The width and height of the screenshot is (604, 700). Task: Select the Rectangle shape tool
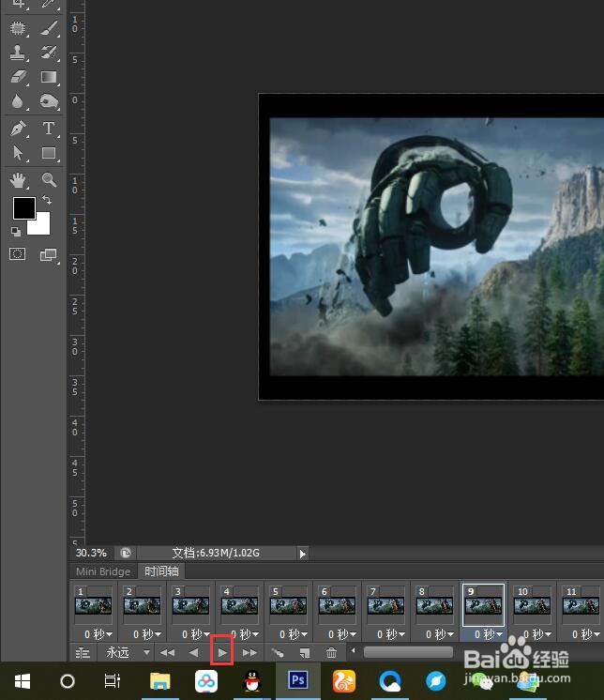49,153
